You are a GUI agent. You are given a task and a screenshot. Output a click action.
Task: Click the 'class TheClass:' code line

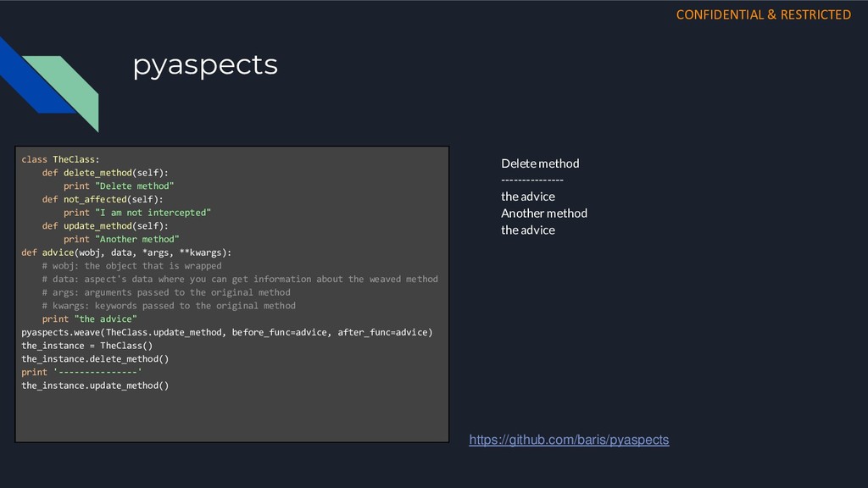coord(60,159)
